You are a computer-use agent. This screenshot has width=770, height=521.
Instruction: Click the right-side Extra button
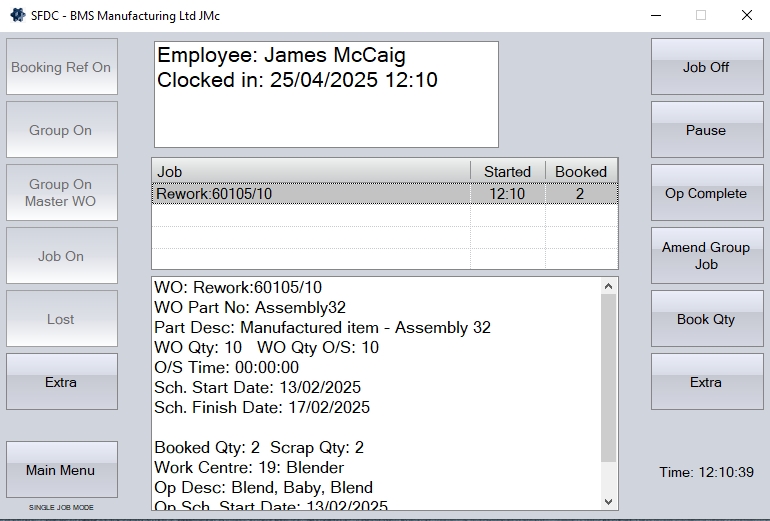705,382
